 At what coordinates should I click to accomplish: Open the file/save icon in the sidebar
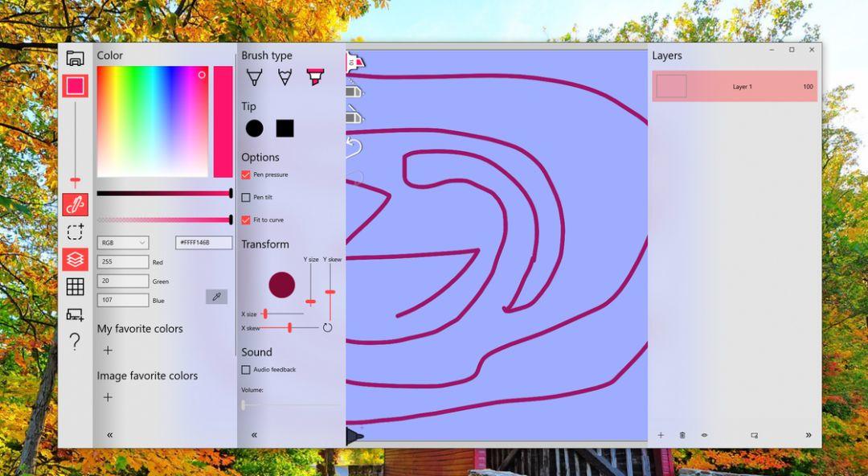pyautogui.click(x=76, y=58)
